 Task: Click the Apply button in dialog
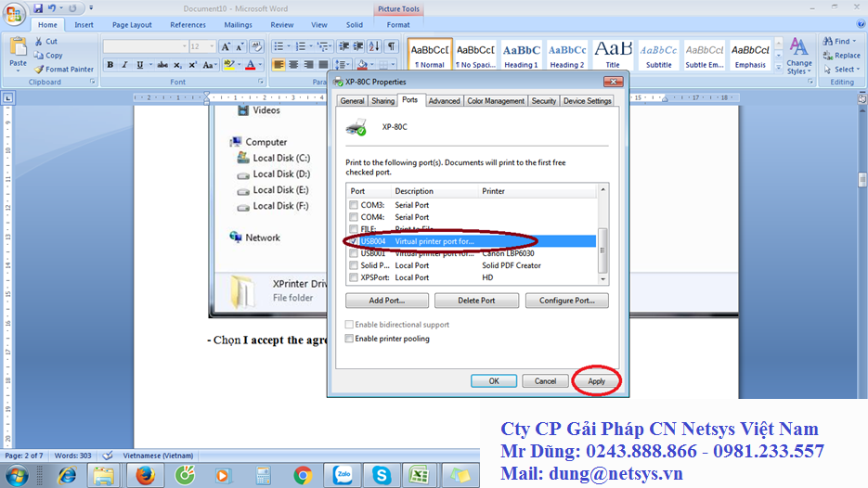(x=596, y=381)
